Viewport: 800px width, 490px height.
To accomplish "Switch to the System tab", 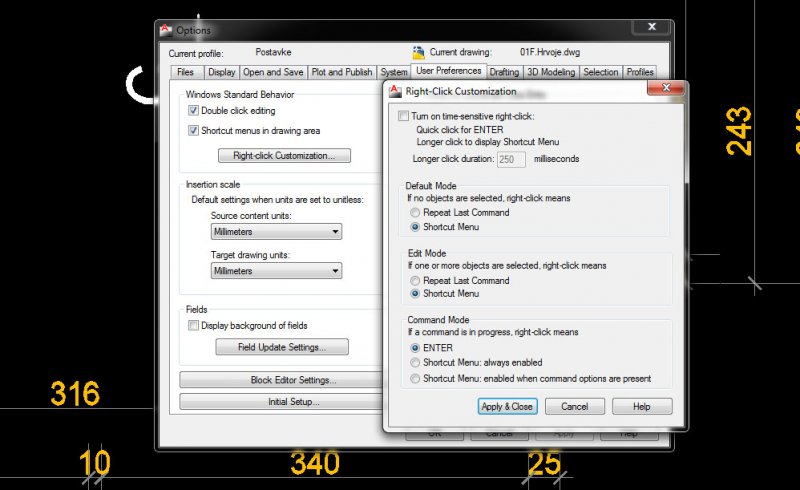I will click(394, 72).
